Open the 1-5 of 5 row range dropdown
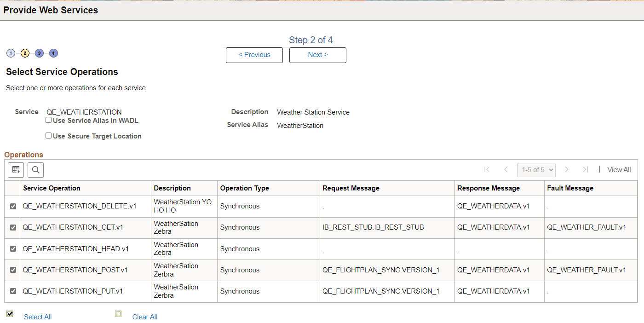The width and height of the screenshot is (644, 323). point(536,169)
